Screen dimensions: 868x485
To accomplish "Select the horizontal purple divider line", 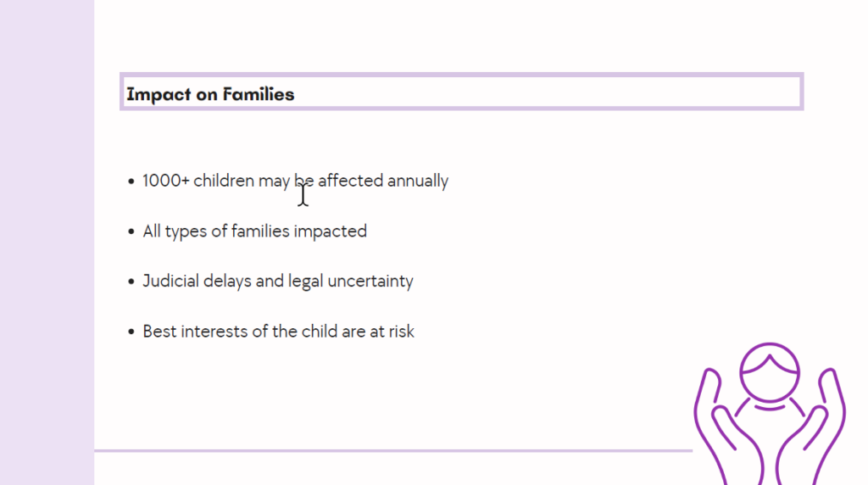I will [393, 451].
